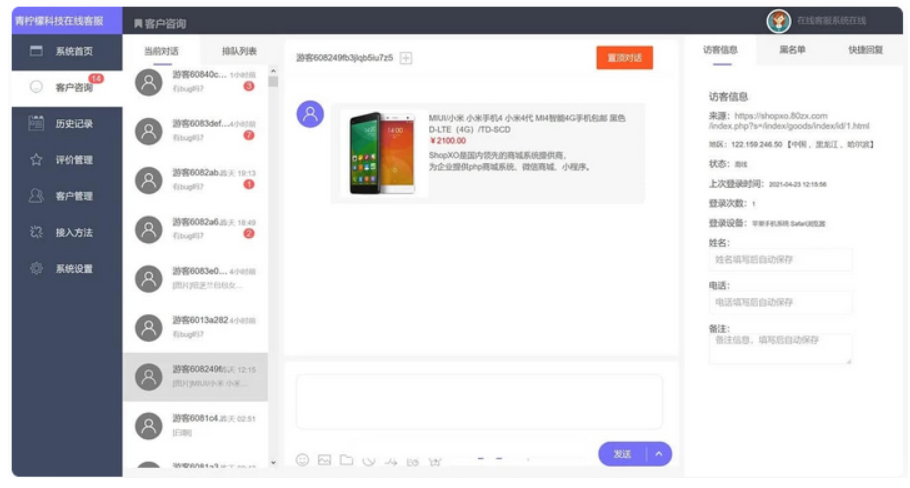This screenshot has height=488, width=910.
Task: Open the shopxo.80zx.com source link
Action: pos(789,121)
